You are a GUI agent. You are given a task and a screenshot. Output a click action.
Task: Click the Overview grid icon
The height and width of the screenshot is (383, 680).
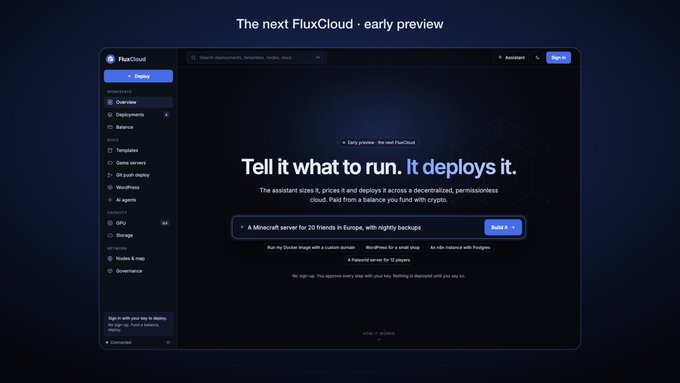pyautogui.click(x=110, y=102)
